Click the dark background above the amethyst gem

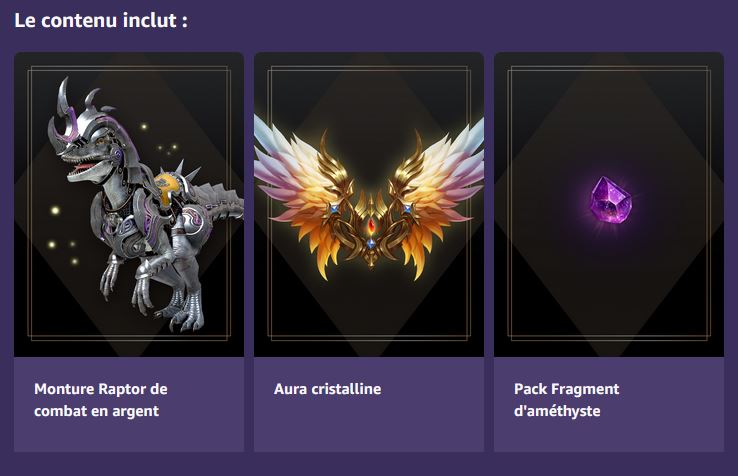(609, 110)
